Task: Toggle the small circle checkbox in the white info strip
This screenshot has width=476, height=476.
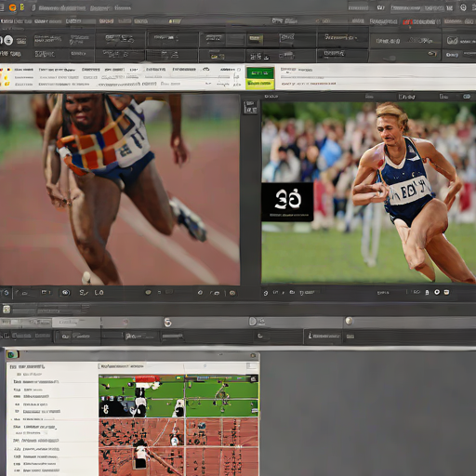Action: point(239,70)
